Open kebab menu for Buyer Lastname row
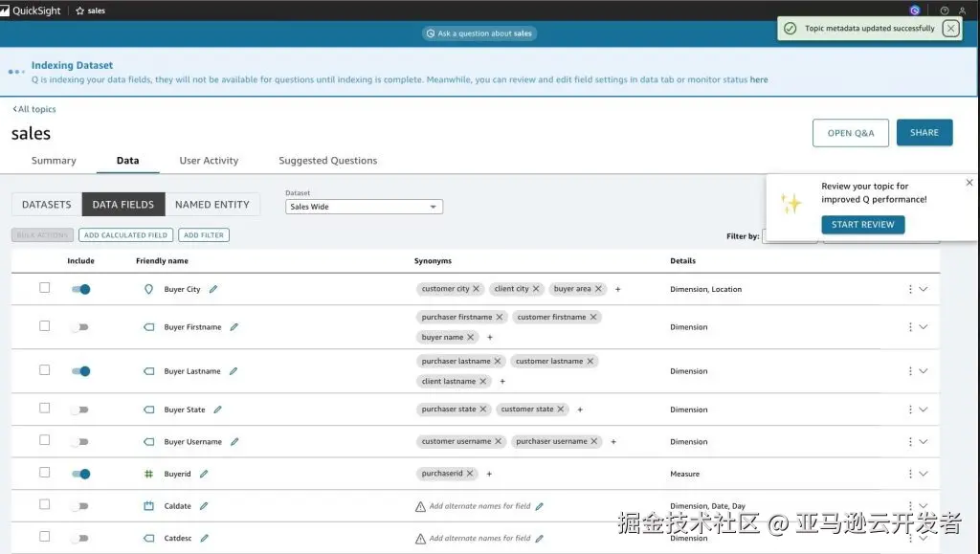This screenshot has width=980, height=554. (910, 371)
